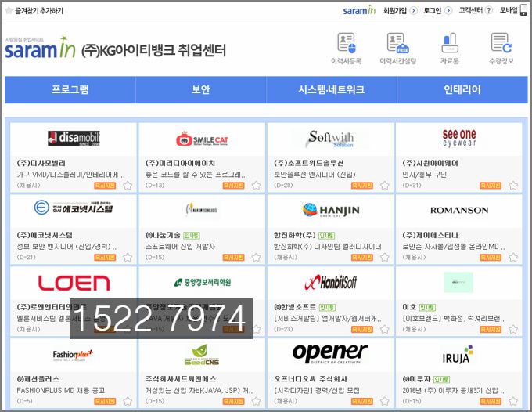Click arrow icon next to 로그인

(448, 10)
